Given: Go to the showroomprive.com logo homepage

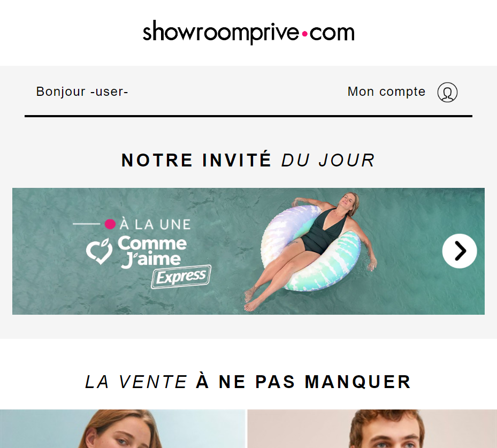Looking at the screenshot, I should (248, 32).
